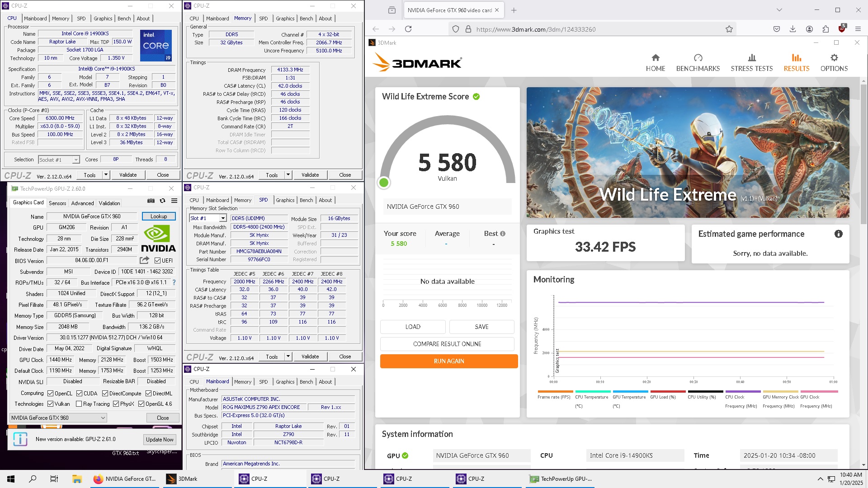Open Firefox account icon
Viewport: 868px width, 488px height.
click(x=809, y=29)
